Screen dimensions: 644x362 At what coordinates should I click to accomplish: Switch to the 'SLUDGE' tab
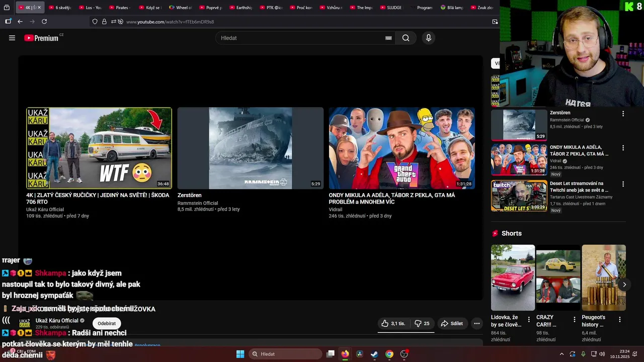click(391, 8)
